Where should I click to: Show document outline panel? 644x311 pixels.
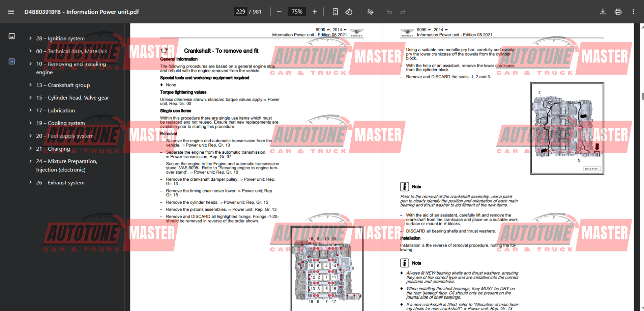(11, 61)
